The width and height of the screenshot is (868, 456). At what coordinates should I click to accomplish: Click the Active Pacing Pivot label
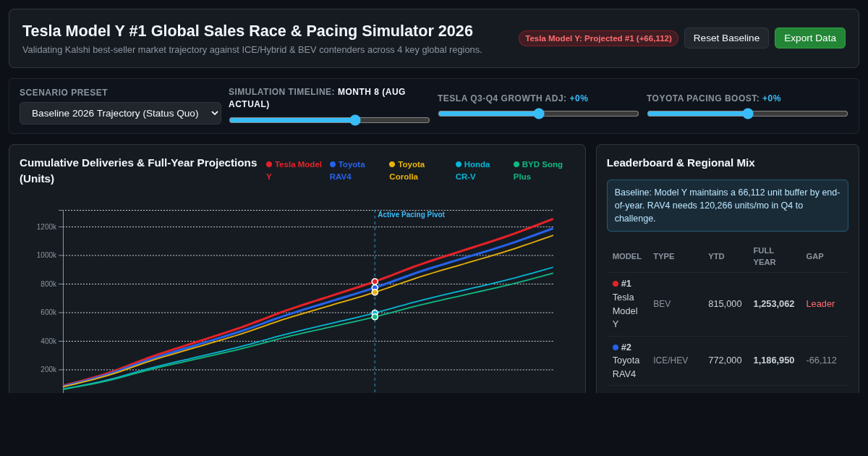click(411, 215)
